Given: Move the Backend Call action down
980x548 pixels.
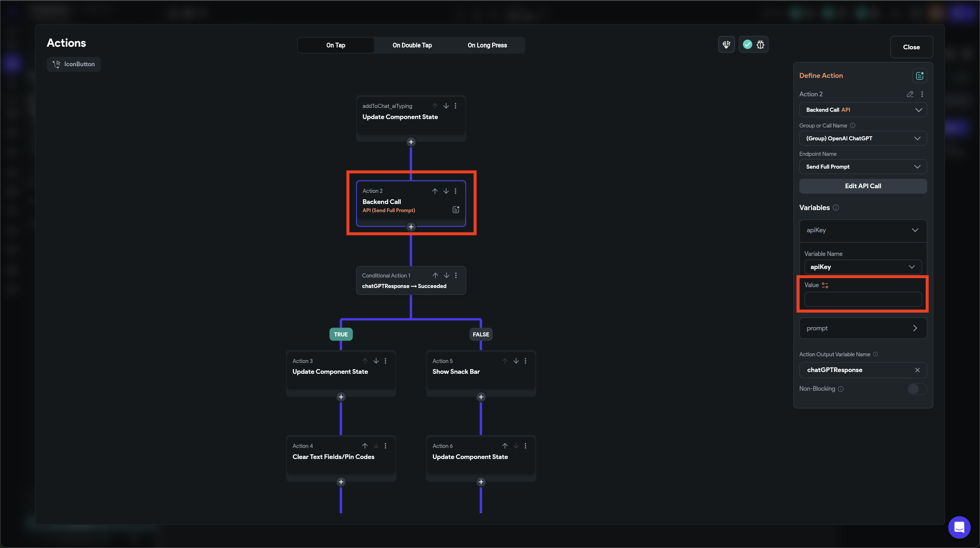Looking at the screenshot, I should [446, 191].
